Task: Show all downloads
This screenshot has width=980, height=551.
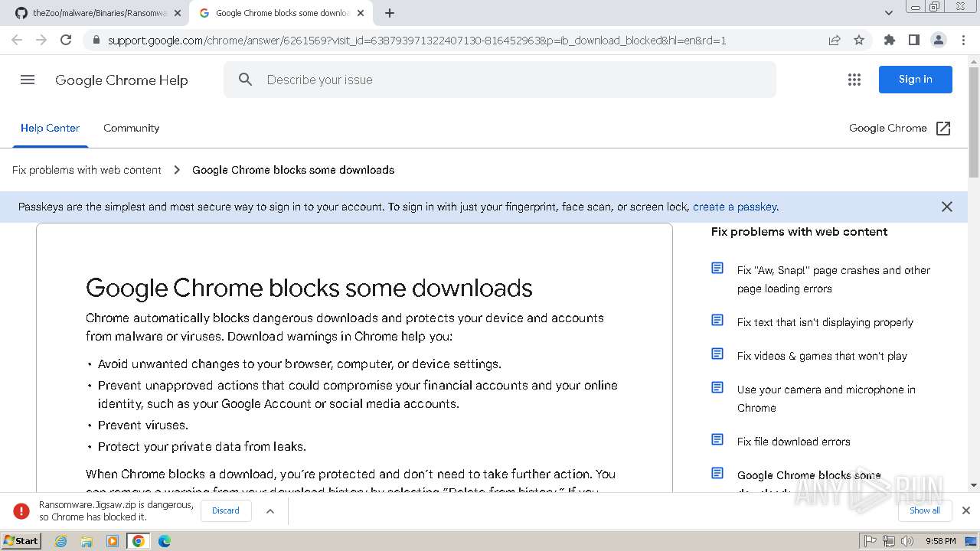Action: click(x=925, y=510)
